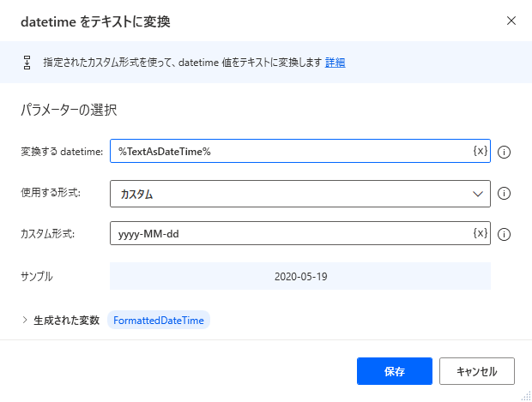Screen dimensions: 532x402
Task: Close the datetime をテキストに変換 dialog
Action: click(511, 21)
